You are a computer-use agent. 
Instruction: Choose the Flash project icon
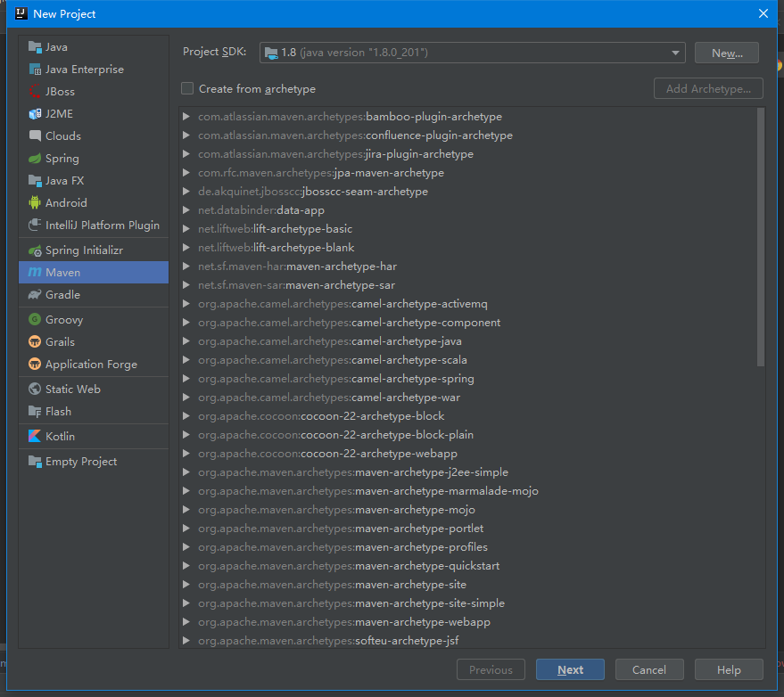35,411
